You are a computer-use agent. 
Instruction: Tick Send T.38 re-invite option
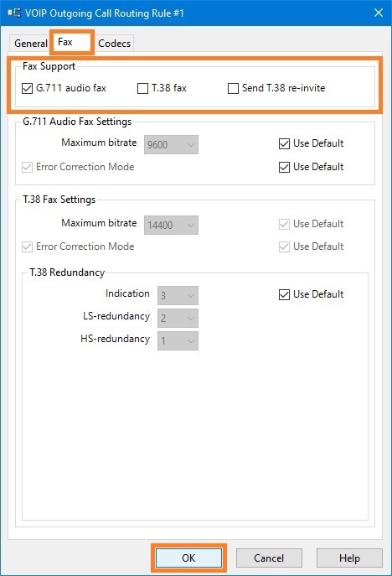click(233, 89)
